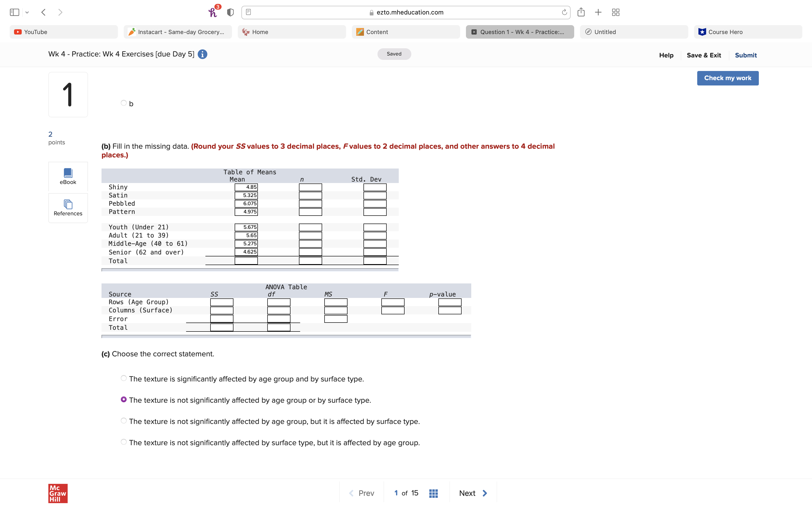Click the question info icon
812x507 pixels.
click(x=203, y=54)
